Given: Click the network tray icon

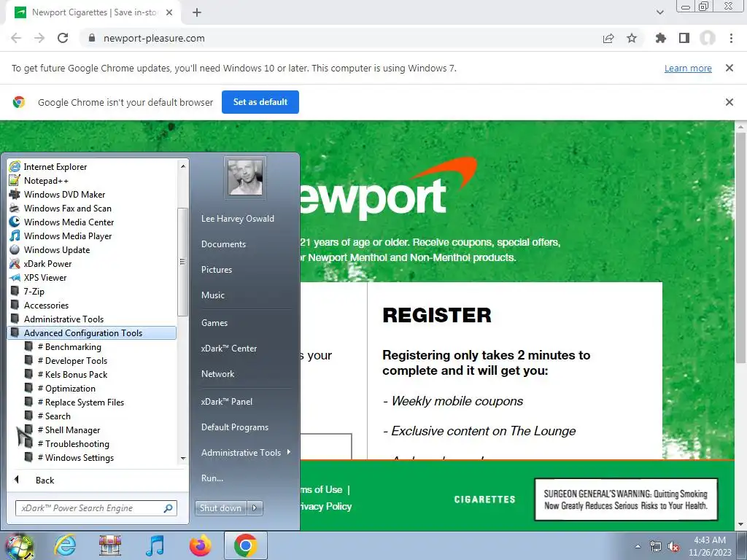Looking at the screenshot, I should (x=656, y=546).
